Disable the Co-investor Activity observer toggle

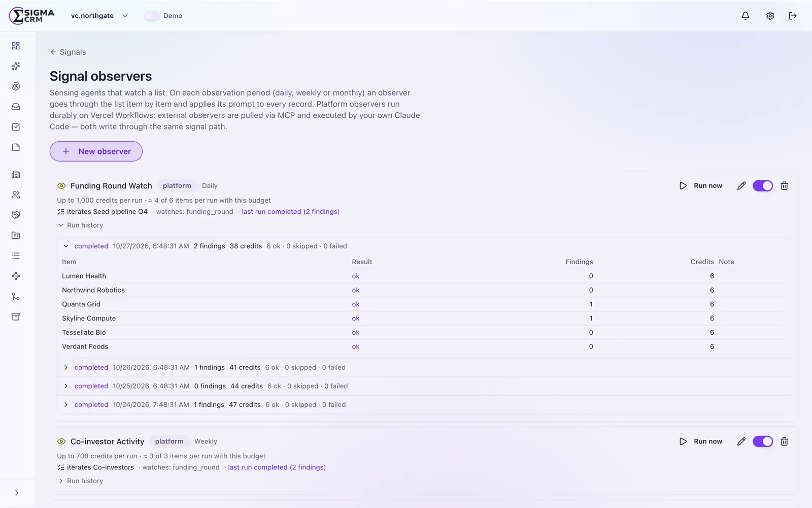coord(763,441)
